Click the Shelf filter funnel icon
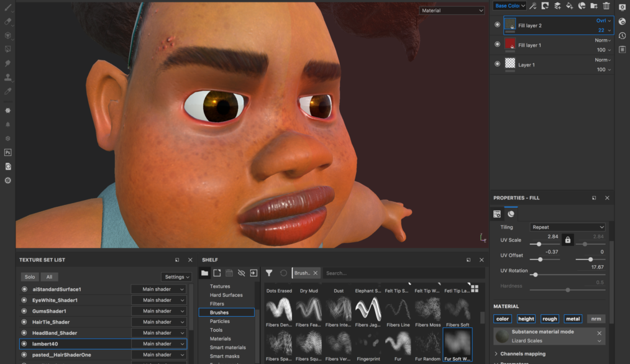Viewport: 630px width, 364px height. [x=269, y=273]
